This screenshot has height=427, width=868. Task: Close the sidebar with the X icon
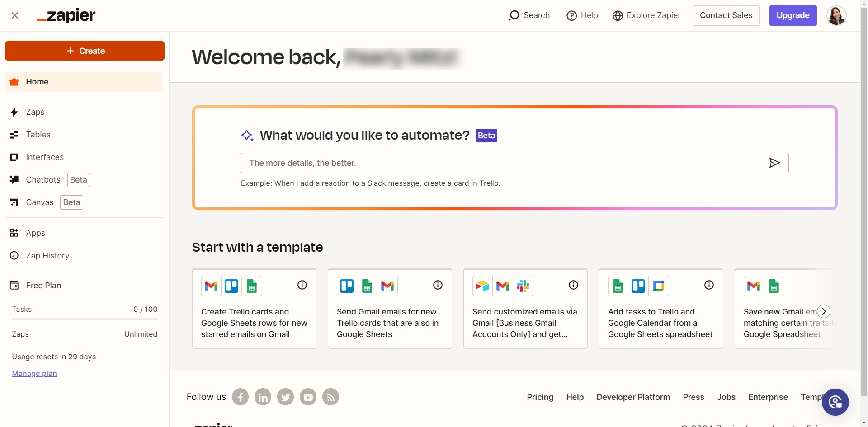15,15
